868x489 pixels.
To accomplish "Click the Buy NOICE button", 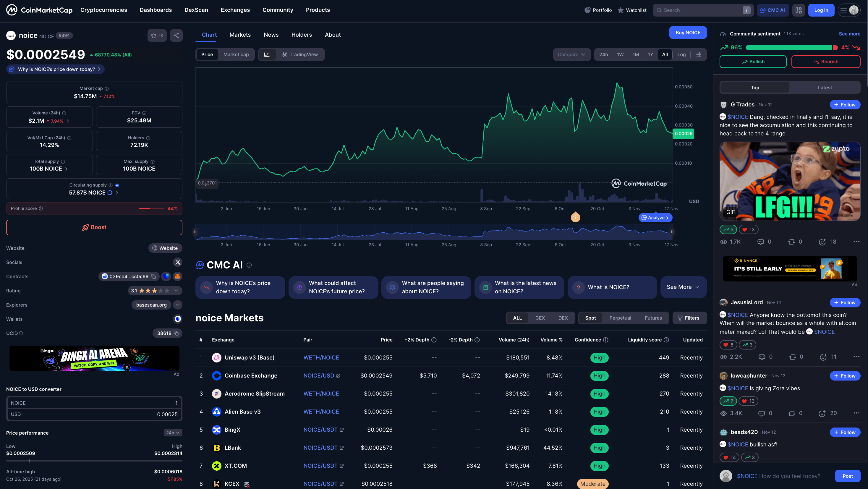I will (688, 33).
